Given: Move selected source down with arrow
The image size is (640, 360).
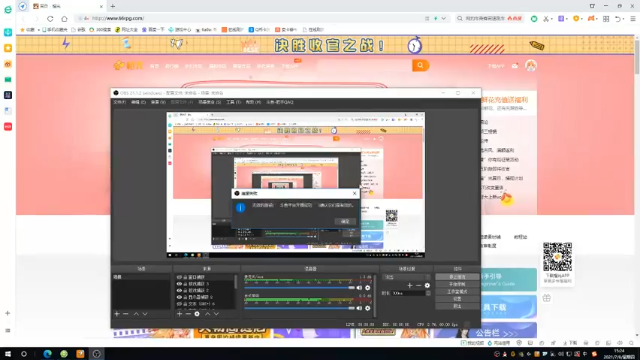Looking at the screenshot, I should 216,314.
